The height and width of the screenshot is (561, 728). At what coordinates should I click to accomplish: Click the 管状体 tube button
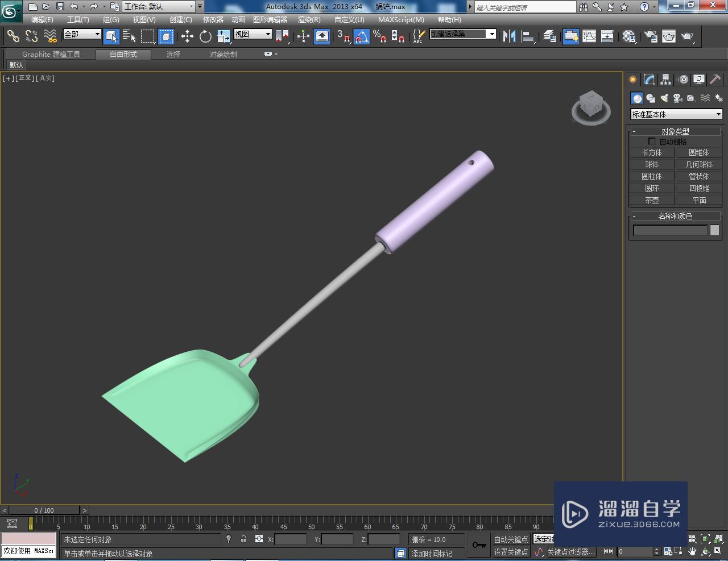(699, 176)
